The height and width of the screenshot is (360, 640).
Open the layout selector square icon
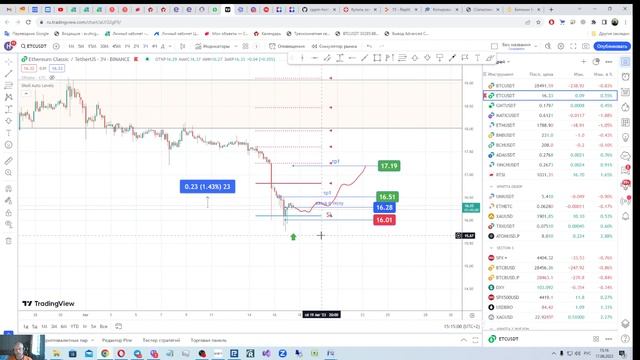[494, 46]
